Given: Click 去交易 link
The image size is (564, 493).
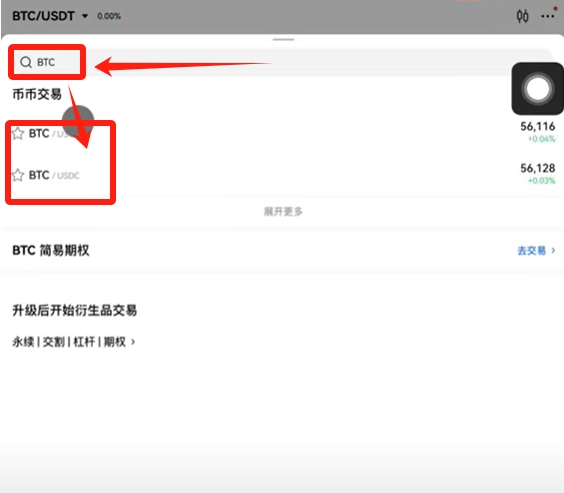Looking at the screenshot, I should coord(532,250).
